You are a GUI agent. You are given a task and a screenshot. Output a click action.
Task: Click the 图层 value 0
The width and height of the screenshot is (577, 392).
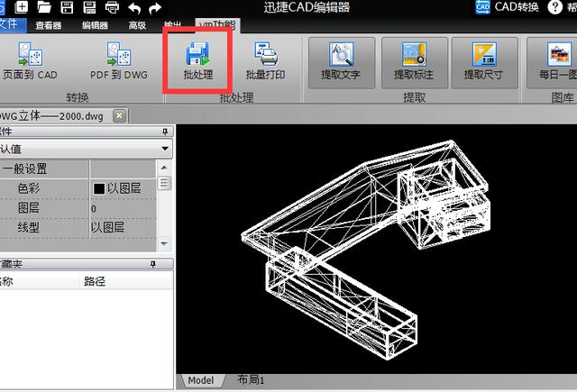(x=94, y=209)
